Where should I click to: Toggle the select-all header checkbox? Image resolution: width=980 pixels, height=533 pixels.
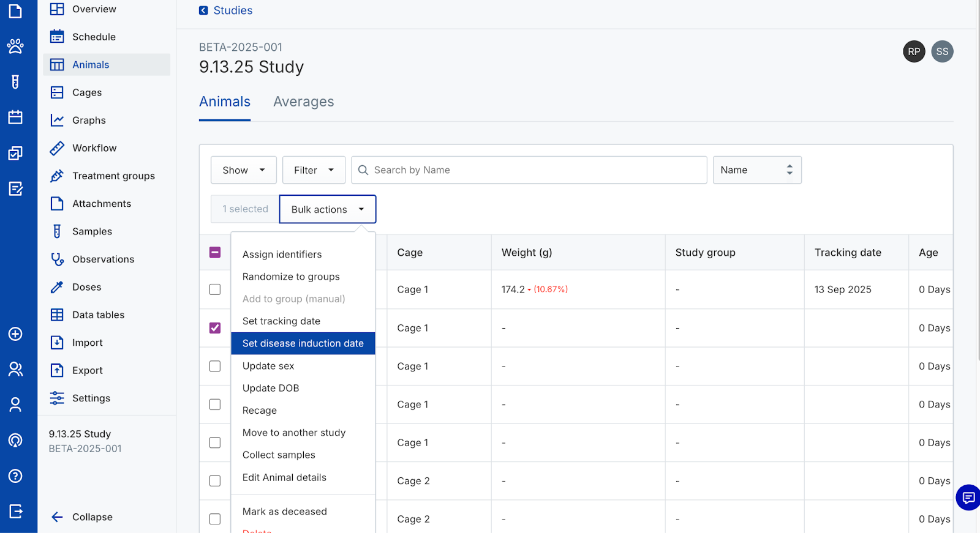[215, 252]
